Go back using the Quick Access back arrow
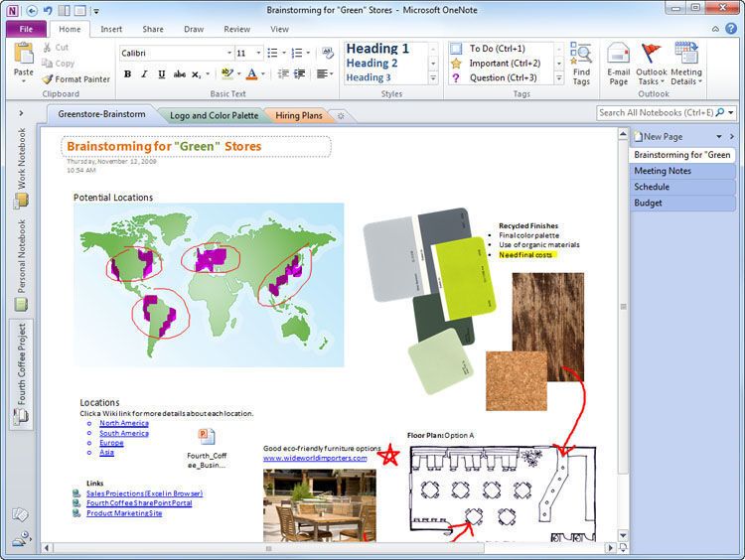745x560 pixels. (32, 10)
